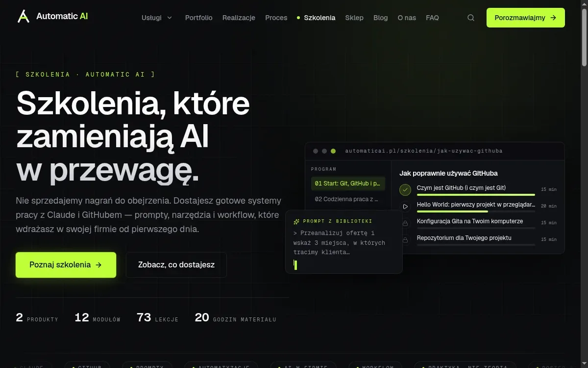Click the sparkle icon next to Prompt z biblioteki
This screenshot has height=368, width=588.
pos(296,221)
